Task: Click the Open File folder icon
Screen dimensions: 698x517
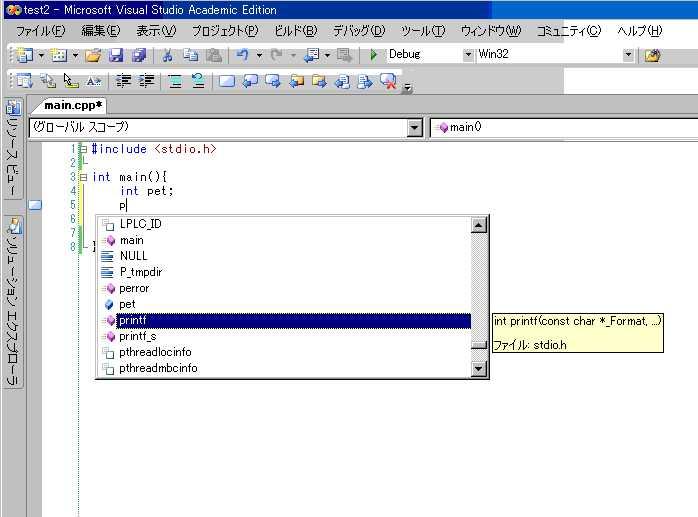Action: [92, 55]
